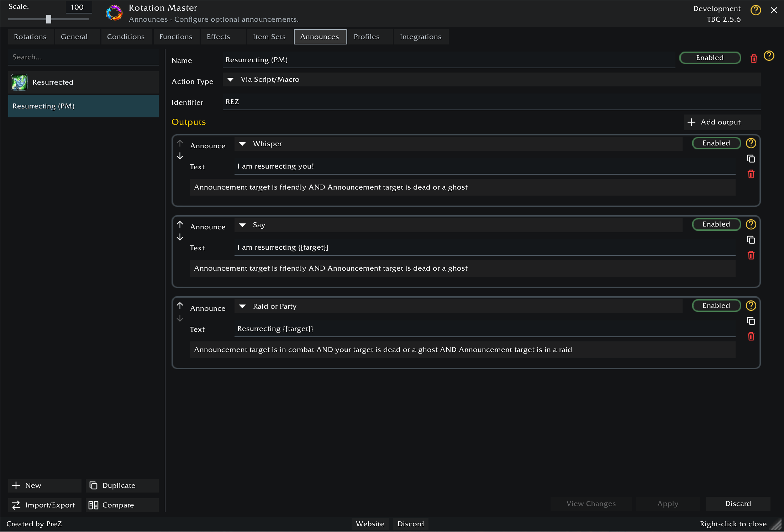
Task: Open the Item Sets tab
Action: (269, 37)
